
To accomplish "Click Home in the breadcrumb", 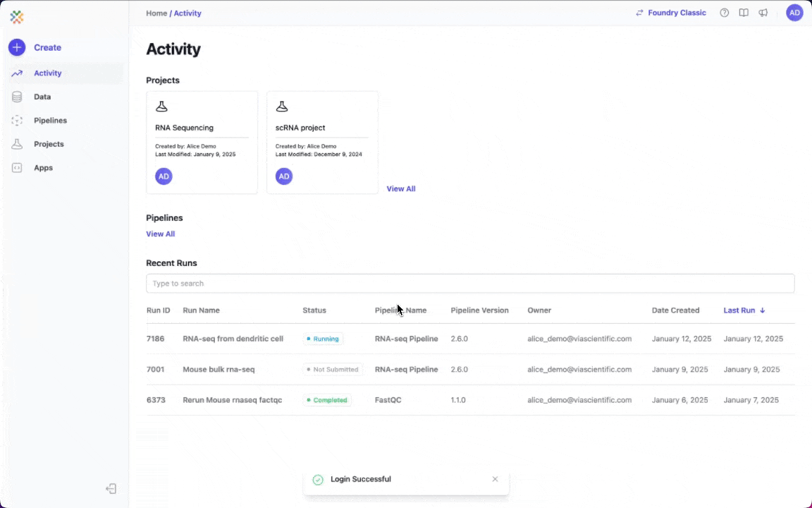I will (x=156, y=13).
